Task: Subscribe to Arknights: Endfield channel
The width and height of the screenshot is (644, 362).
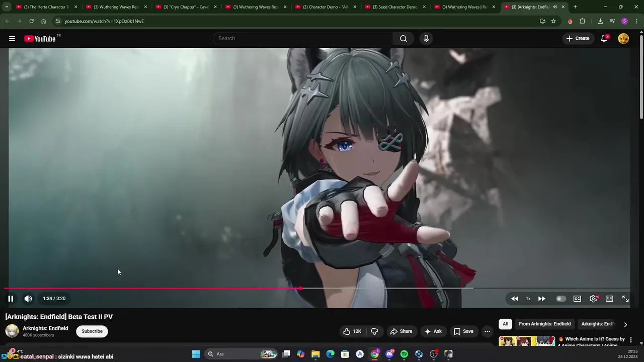Action: (92, 331)
